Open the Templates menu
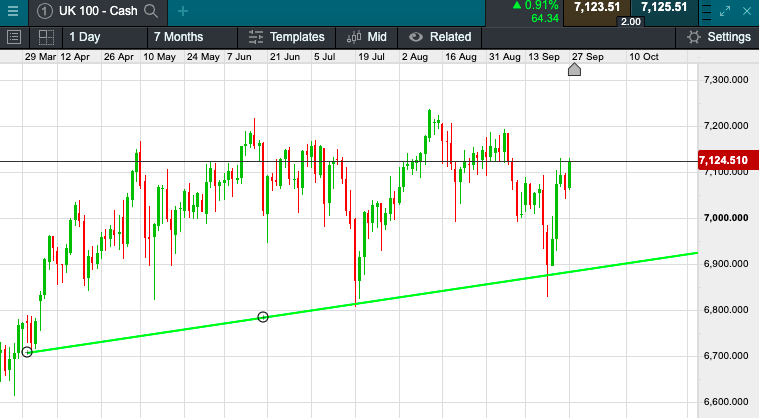 coord(286,37)
